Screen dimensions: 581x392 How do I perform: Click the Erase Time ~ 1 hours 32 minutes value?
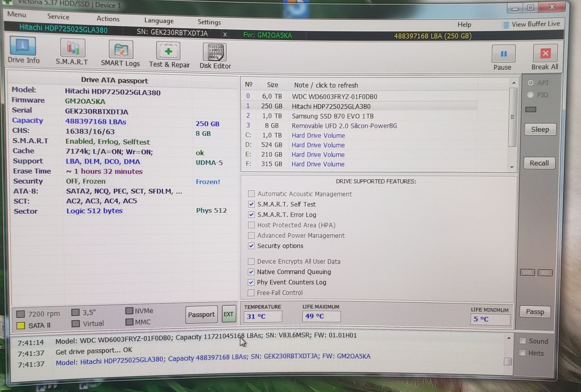104,171
